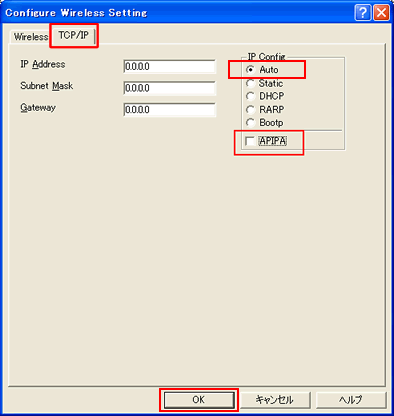
Task: Click the IP Address input field
Action: 170,67
